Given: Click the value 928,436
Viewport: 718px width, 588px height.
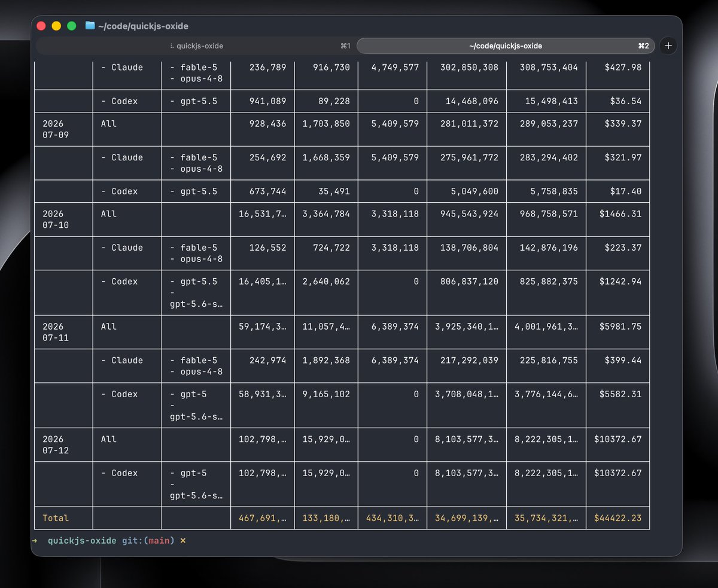Looking at the screenshot, I should point(267,124).
